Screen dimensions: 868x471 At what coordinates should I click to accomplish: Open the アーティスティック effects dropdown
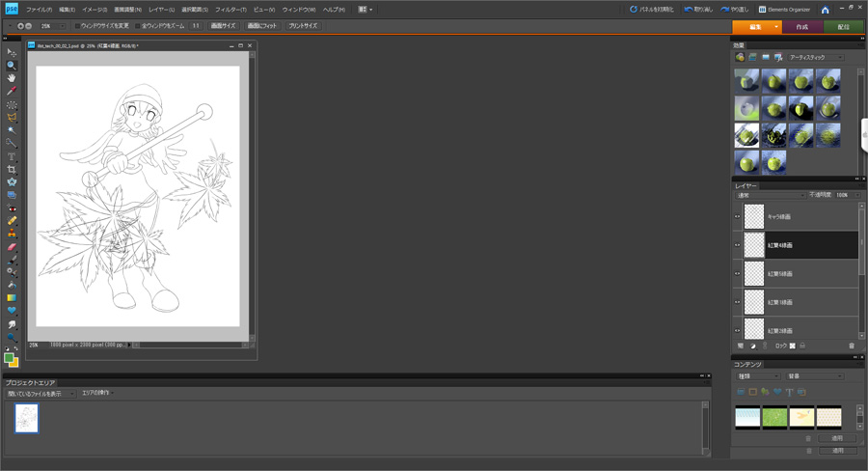[815, 58]
